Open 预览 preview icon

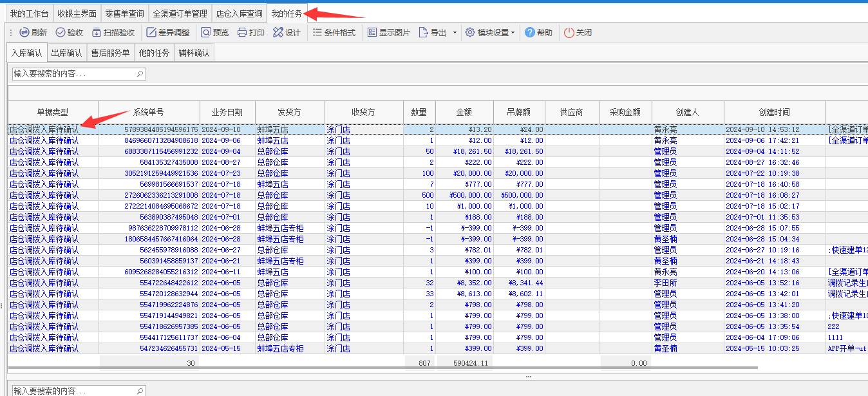(x=205, y=33)
